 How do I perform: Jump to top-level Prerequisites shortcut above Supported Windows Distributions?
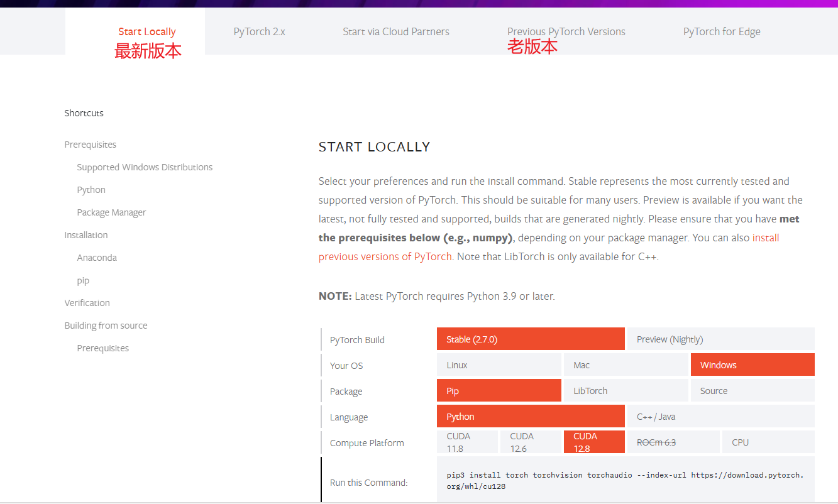pos(91,145)
